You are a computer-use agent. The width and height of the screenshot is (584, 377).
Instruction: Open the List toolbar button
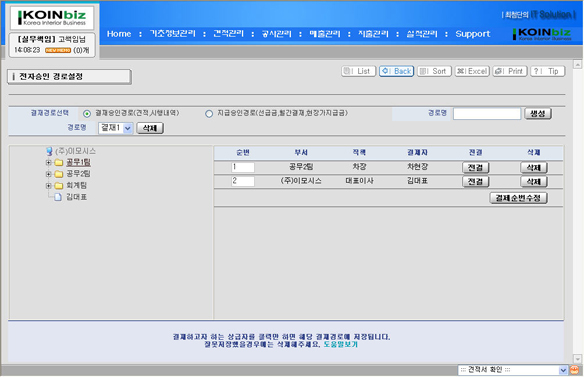pyautogui.click(x=358, y=71)
